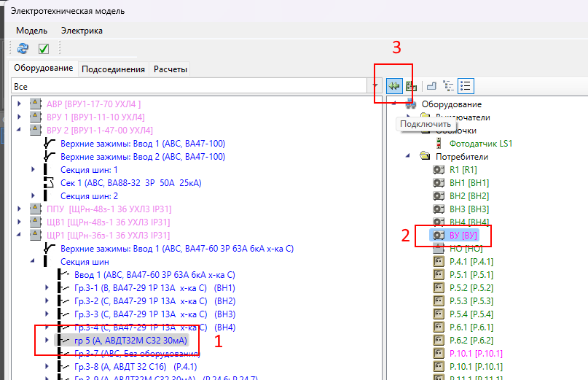Collapse the ВРУ 2 tree node
This screenshot has height=380, width=588.
pos(20,131)
